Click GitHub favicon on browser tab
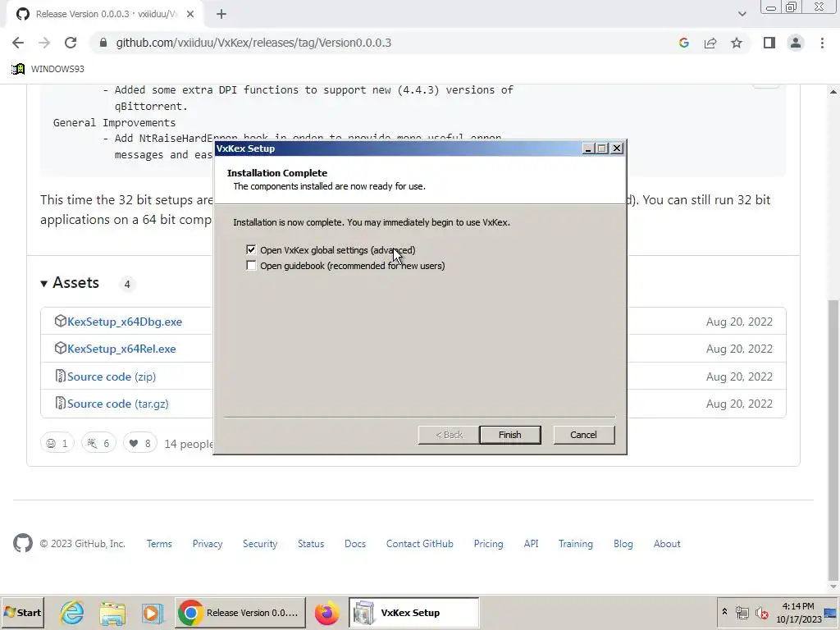The image size is (840, 630). coord(23,14)
